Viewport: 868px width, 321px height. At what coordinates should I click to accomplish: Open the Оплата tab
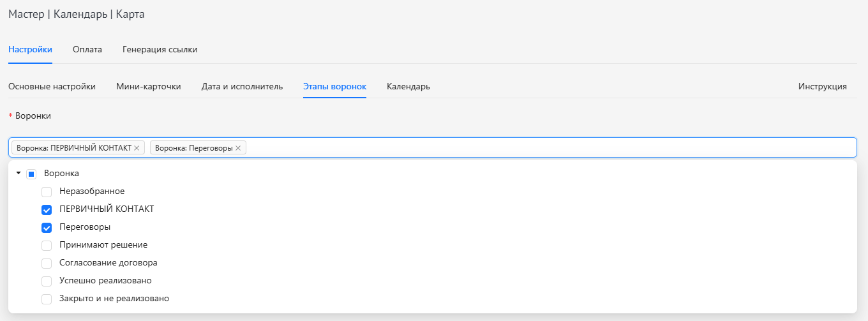87,50
